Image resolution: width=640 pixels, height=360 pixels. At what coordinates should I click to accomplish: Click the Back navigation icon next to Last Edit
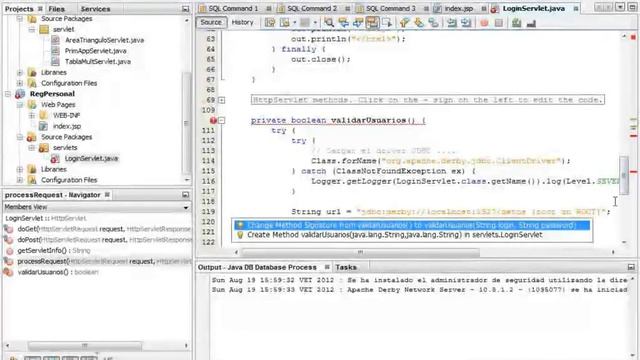(284, 23)
